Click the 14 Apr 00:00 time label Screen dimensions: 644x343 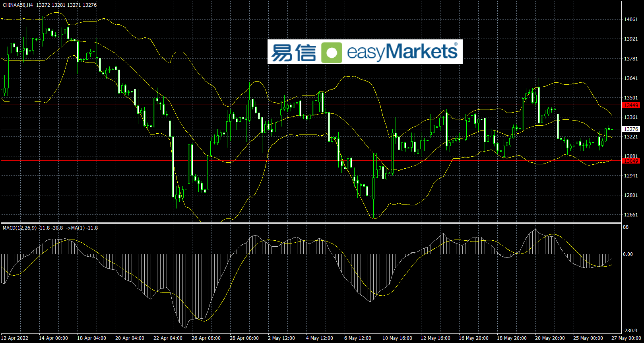tap(53, 338)
